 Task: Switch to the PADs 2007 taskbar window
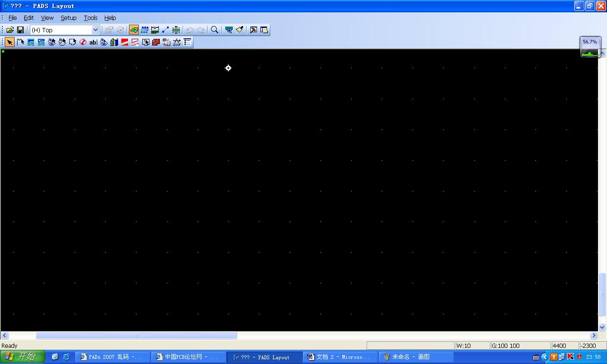113,357
